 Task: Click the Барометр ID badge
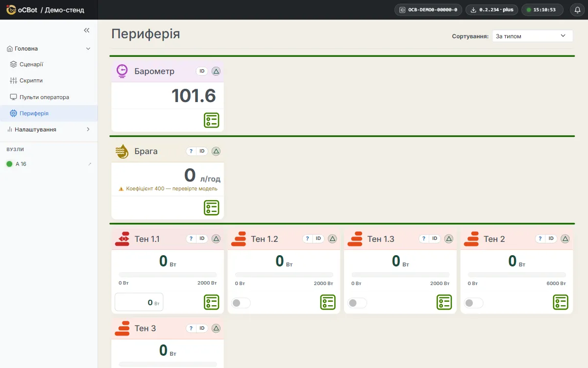(202, 71)
